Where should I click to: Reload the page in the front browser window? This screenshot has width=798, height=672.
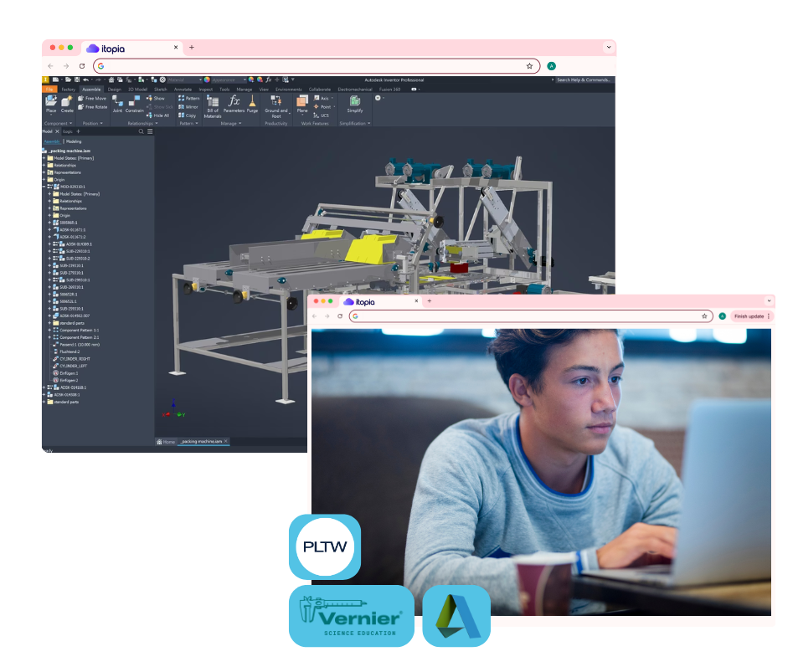point(340,316)
